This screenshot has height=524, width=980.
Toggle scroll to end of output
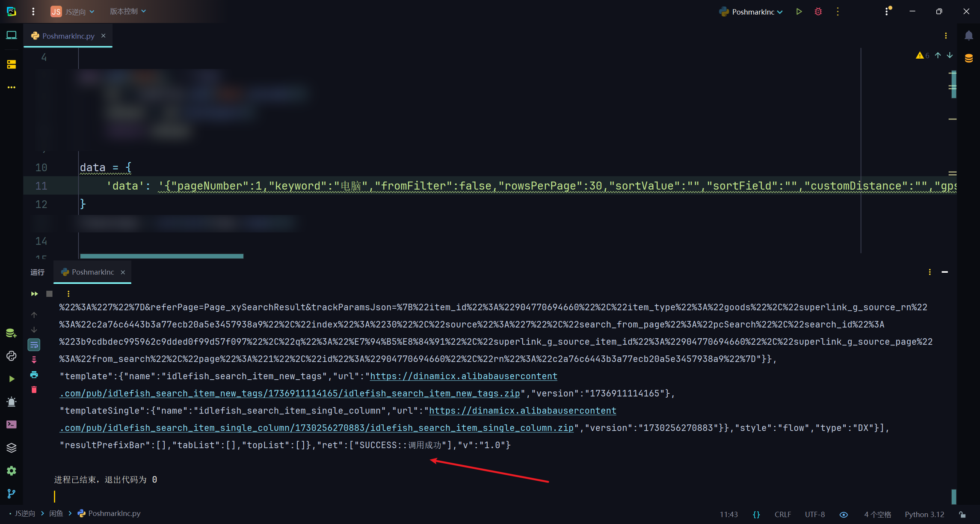tap(34, 360)
